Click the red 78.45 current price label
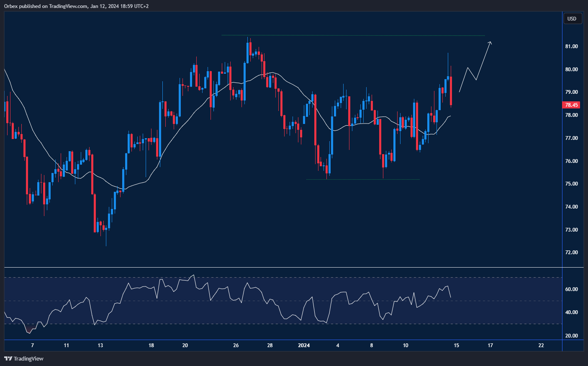Image resolution: width=588 pixels, height=366 pixels. tap(571, 105)
